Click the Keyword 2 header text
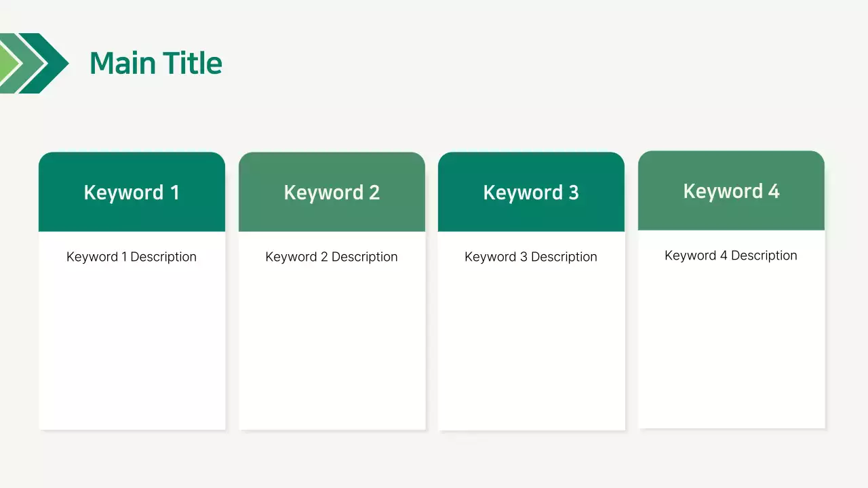This screenshot has width=868, height=488. pyautogui.click(x=332, y=192)
